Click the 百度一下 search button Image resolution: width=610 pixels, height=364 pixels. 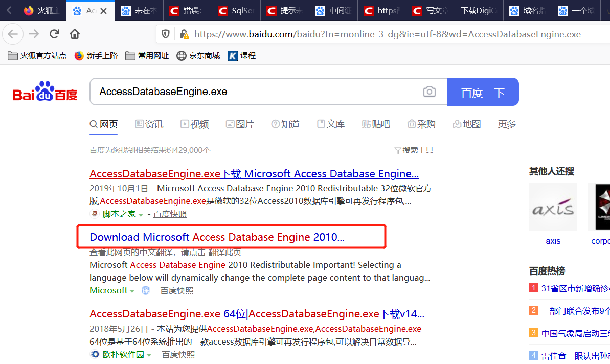click(483, 92)
